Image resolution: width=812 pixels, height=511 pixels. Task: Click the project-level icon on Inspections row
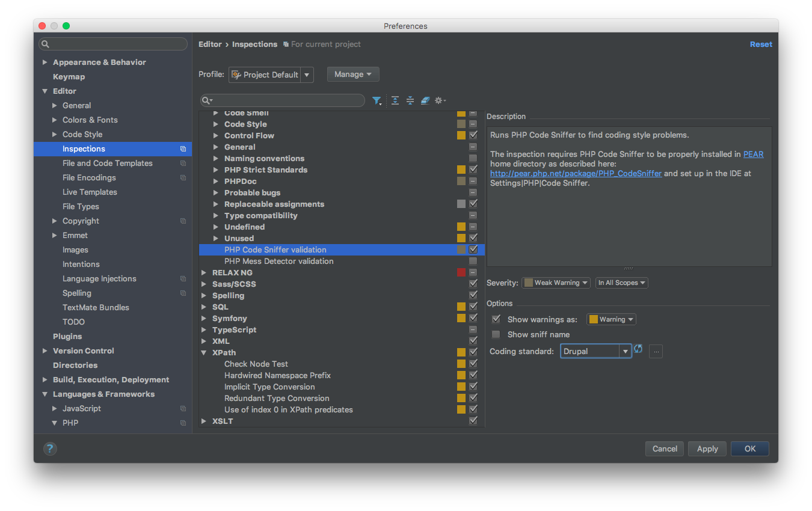[x=183, y=149]
